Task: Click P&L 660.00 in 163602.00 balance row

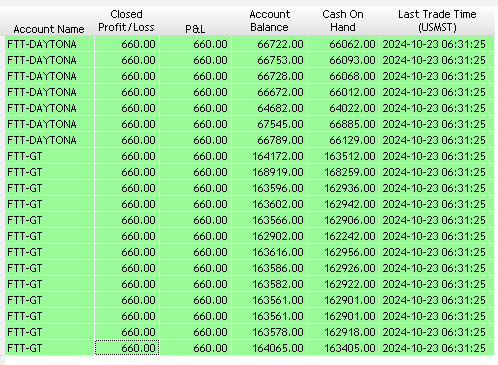Action: click(x=196, y=204)
